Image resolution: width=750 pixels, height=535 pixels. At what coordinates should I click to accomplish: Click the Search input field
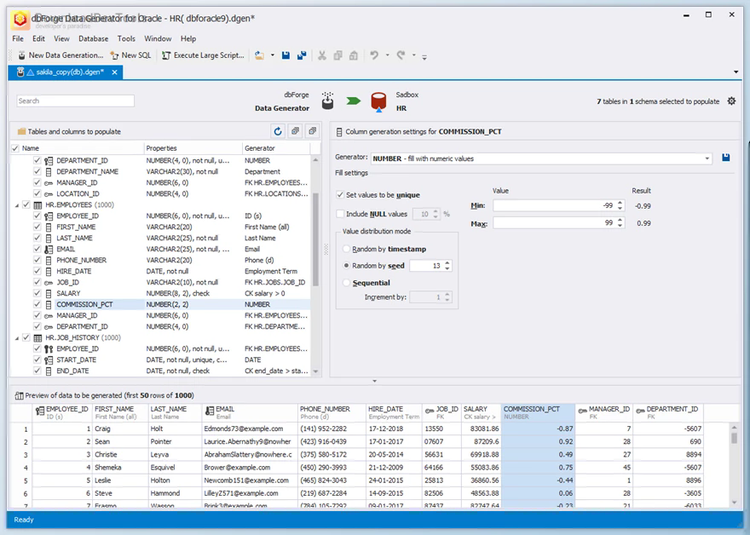[x=75, y=101]
